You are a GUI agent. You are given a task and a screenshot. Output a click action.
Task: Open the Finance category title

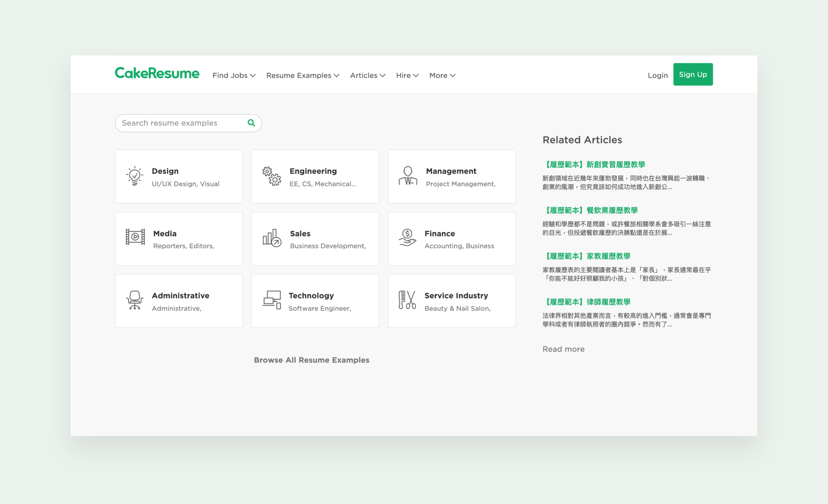[x=440, y=233]
